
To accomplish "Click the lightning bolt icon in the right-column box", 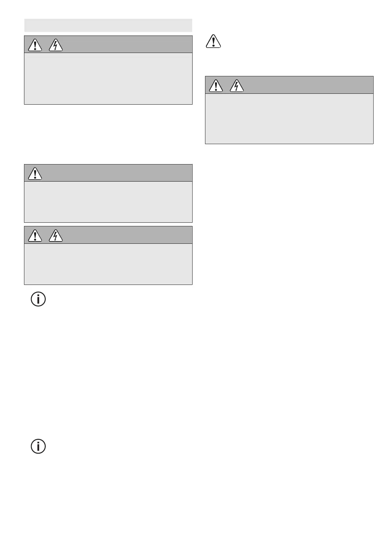I will tap(237, 86).
